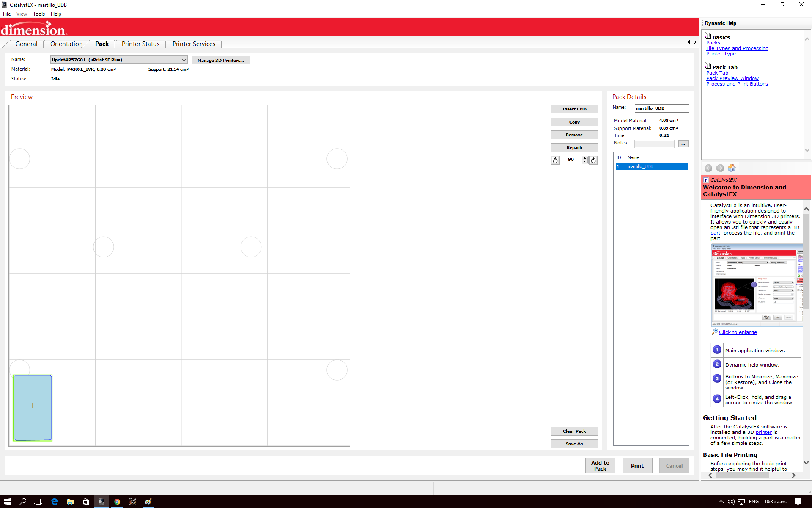Screen dimensions: 812x508
Task: Click the Manage 3D Printers button
Action: 221,60
